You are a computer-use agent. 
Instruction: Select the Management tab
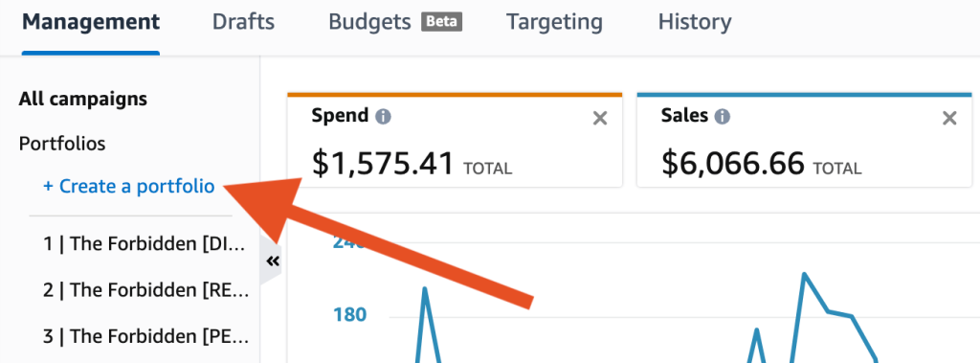[x=91, y=23]
